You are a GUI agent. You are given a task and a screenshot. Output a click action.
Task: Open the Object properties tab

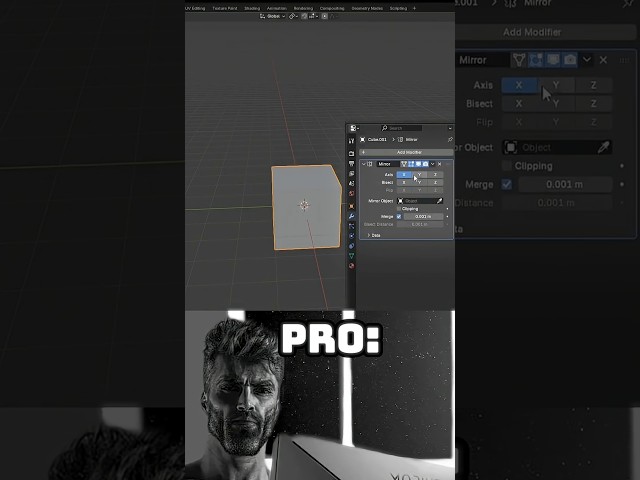[x=351, y=206]
